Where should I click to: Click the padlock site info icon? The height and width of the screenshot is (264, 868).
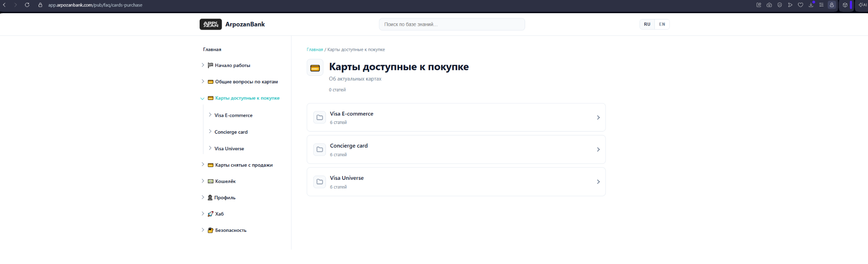pyautogui.click(x=40, y=5)
